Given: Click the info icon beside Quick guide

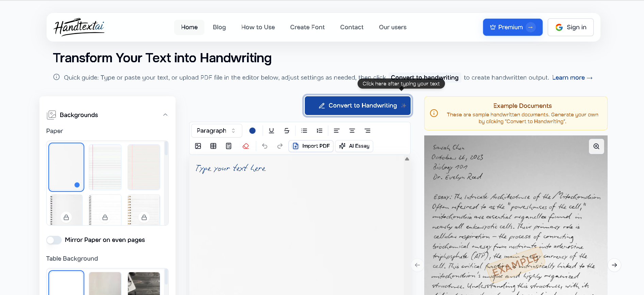Looking at the screenshot, I should 56,77.
